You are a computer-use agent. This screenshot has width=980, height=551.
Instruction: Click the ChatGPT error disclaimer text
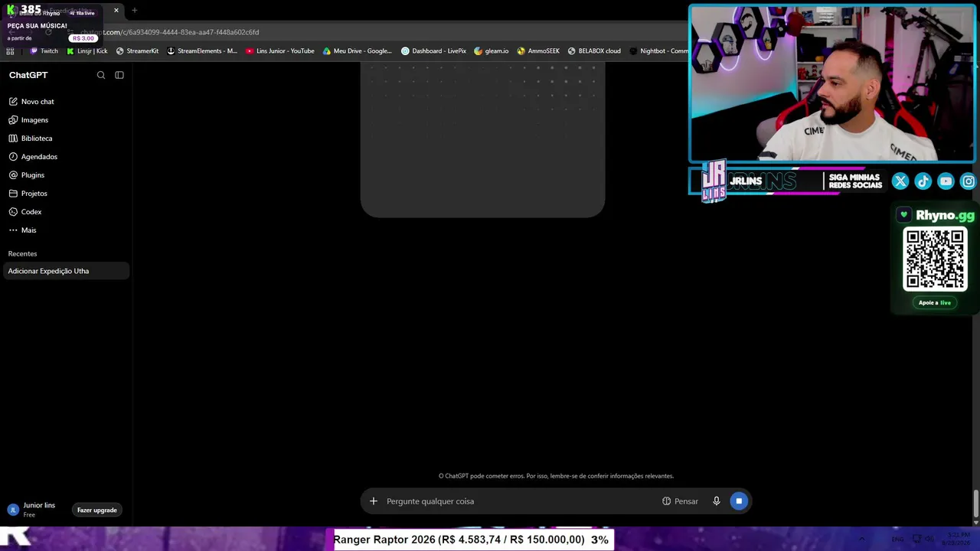tap(556, 476)
